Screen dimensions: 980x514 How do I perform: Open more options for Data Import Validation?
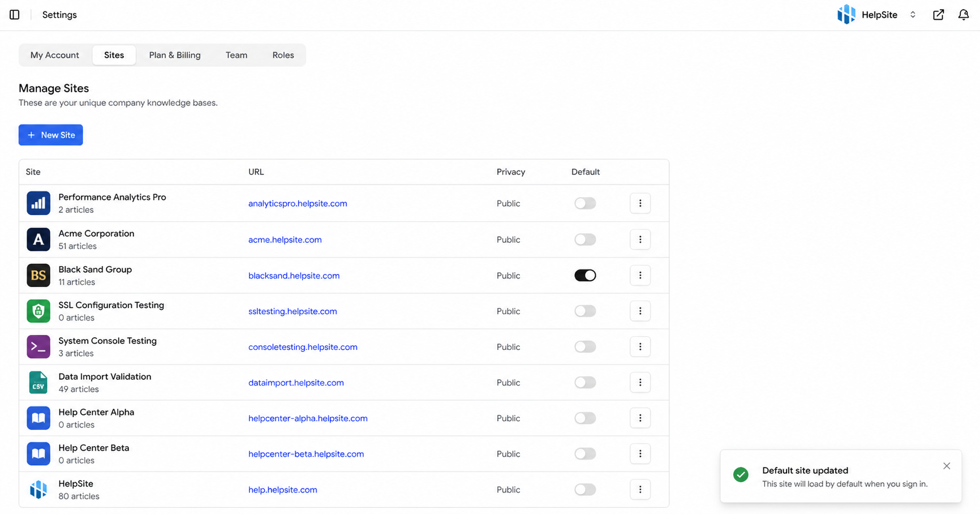pyautogui.click(x=640, y=383)
